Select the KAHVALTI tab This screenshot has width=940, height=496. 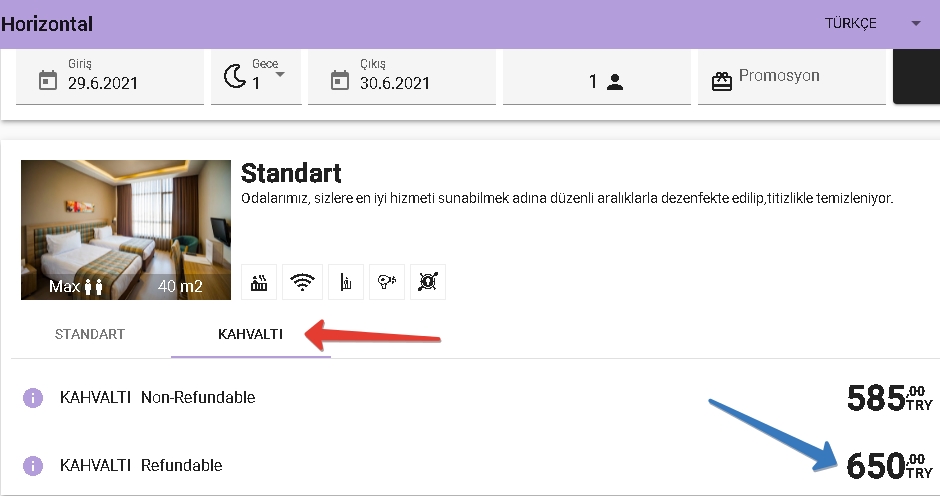pos(250,334)
